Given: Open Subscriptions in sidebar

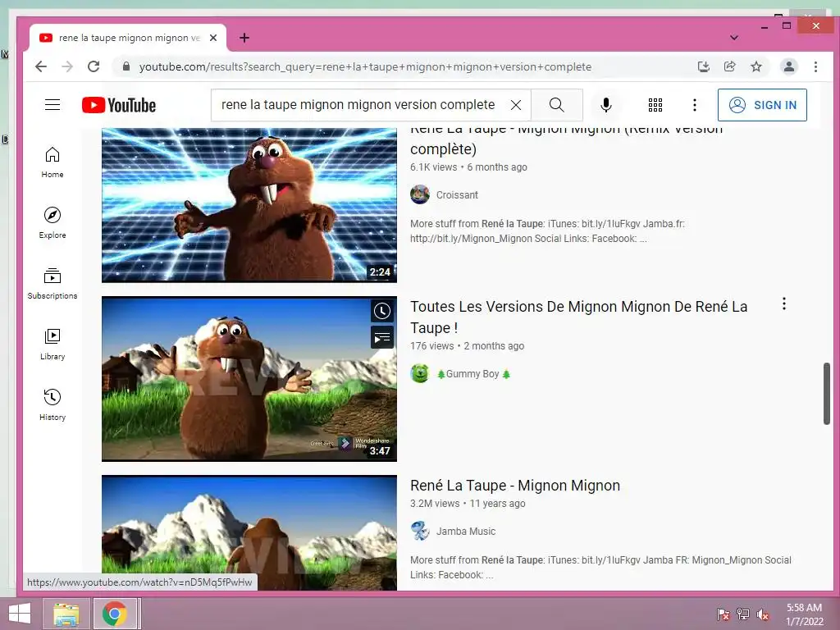Looking at the screenshot, I should [52, 283].
